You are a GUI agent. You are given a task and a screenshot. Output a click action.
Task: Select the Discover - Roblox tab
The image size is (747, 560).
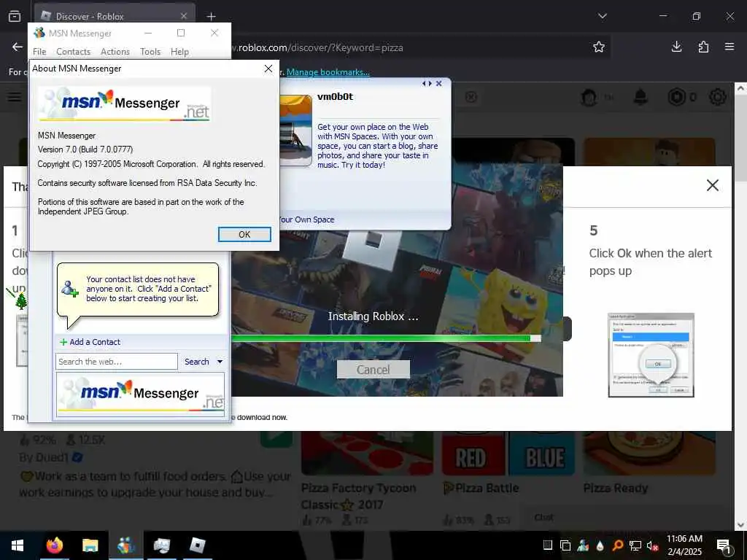point(115,16)
